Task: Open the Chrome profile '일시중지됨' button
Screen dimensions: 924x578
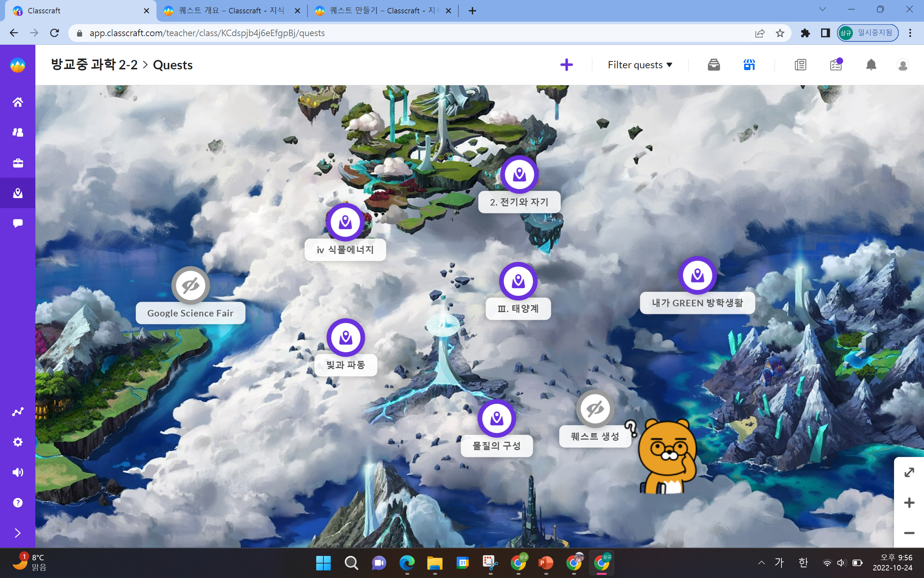Action: (x=867, y=33)
